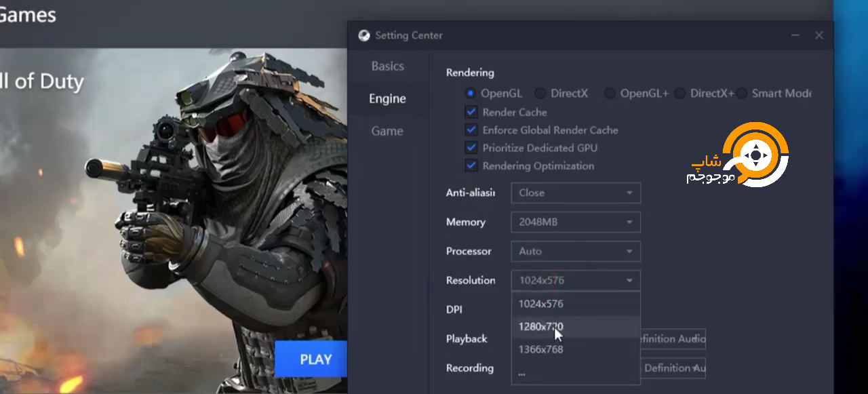Open the Basics settings tab
The height and width of the screenshot is (394, 868).
[387, 66]
